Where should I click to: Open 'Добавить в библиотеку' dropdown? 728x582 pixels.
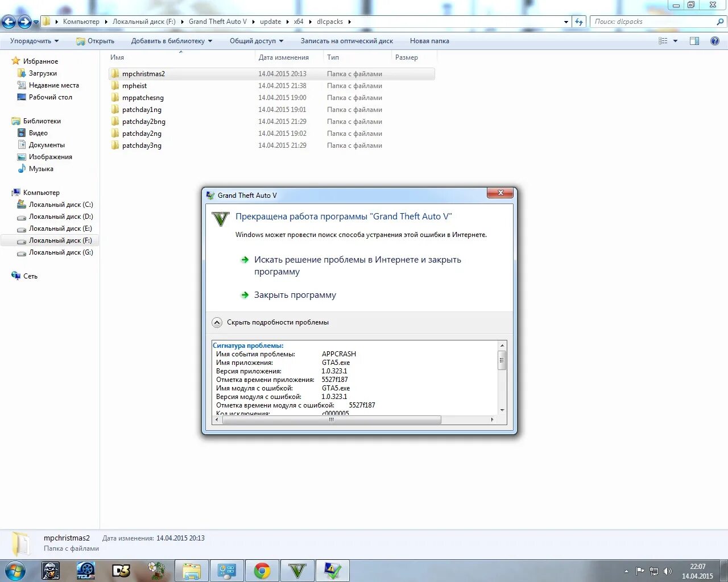(x=171, y=41)
